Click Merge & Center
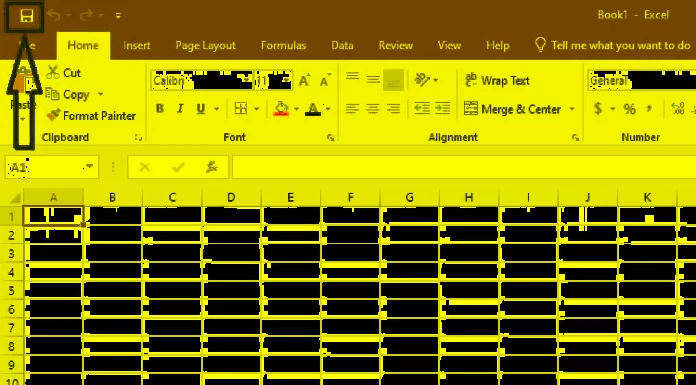The width and height of the screenshot is (696, 385). (x=513, y=109)
